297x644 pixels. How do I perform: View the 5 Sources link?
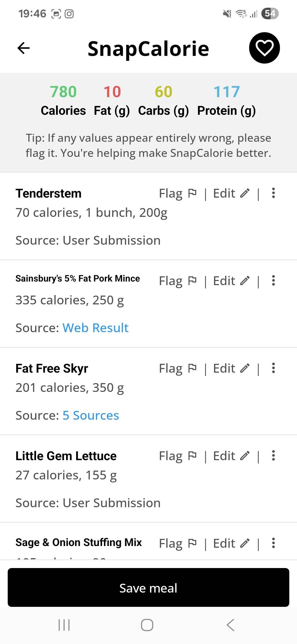91,415
